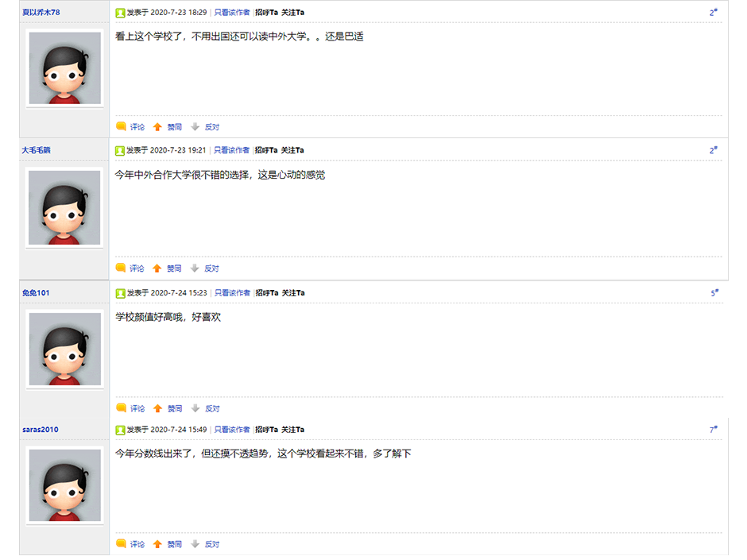Click 评论 text link in 大毛毛熊's post
Viewport: 747px width, 560px height.
coord(137,268)
